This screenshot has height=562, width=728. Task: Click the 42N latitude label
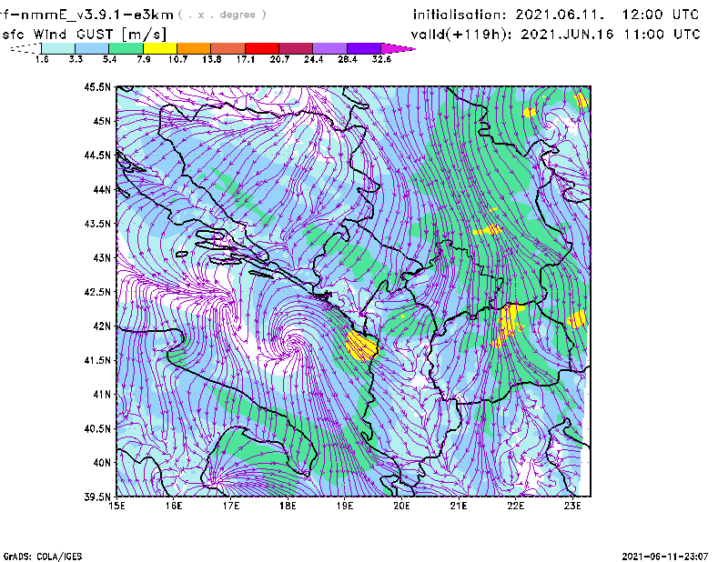click(x=102, y=326)
